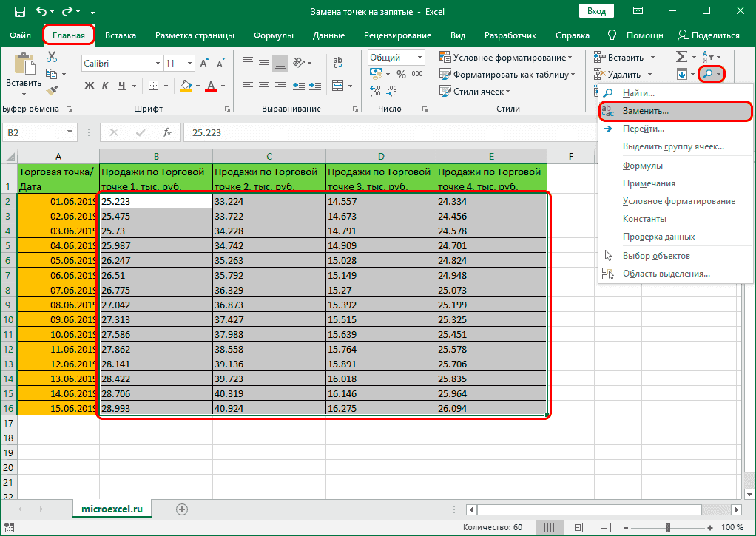
Task: Click the add new sheet plus icon
Action: pos(182,509)
